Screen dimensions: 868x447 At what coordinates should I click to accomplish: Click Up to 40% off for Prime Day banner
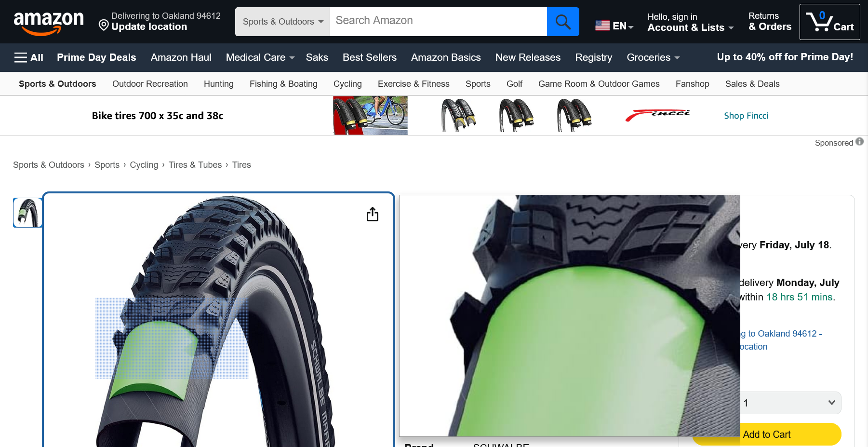(x=785, y=57)
